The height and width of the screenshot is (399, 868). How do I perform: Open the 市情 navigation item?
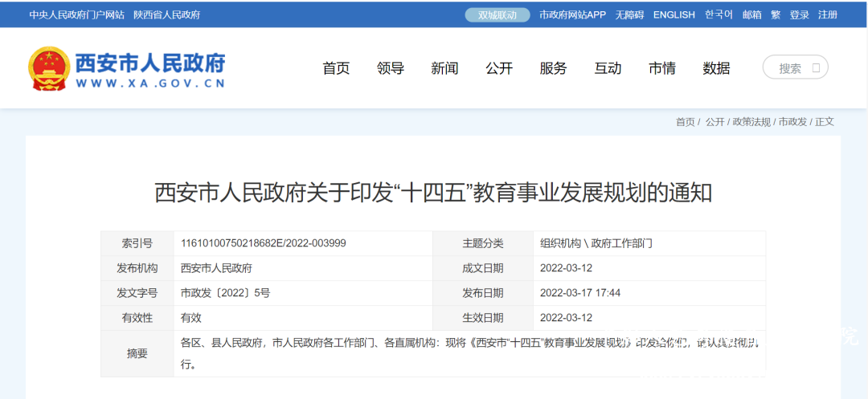point(662,68)
